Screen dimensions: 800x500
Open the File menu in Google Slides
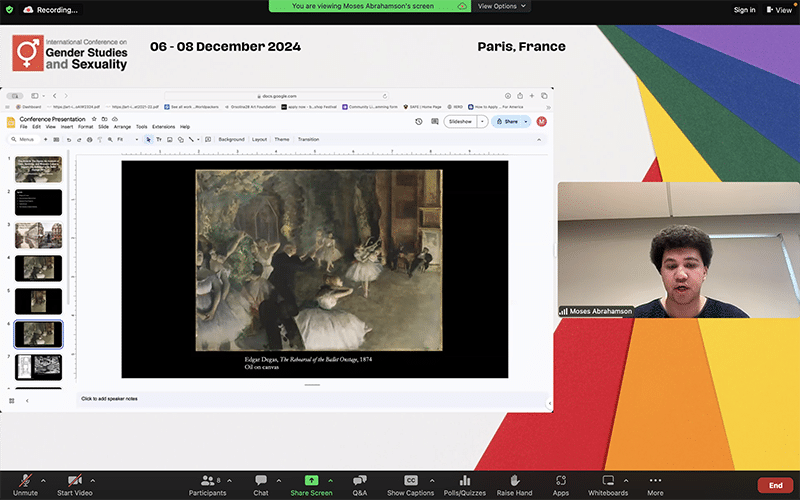[23, 127]
